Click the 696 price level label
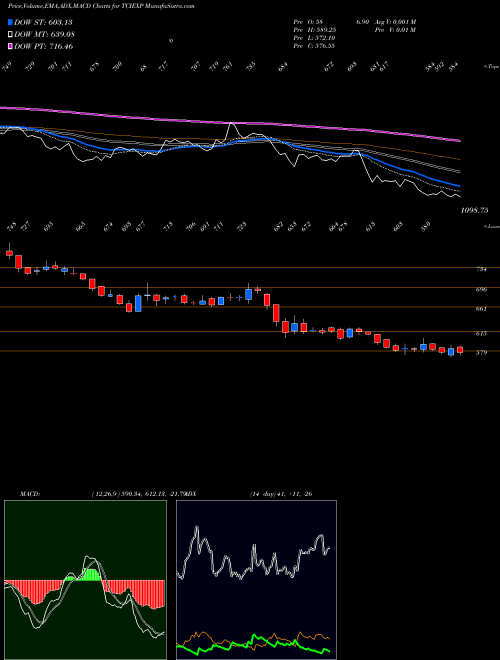Viewport: 500px width, 660px height. (481, 290)
